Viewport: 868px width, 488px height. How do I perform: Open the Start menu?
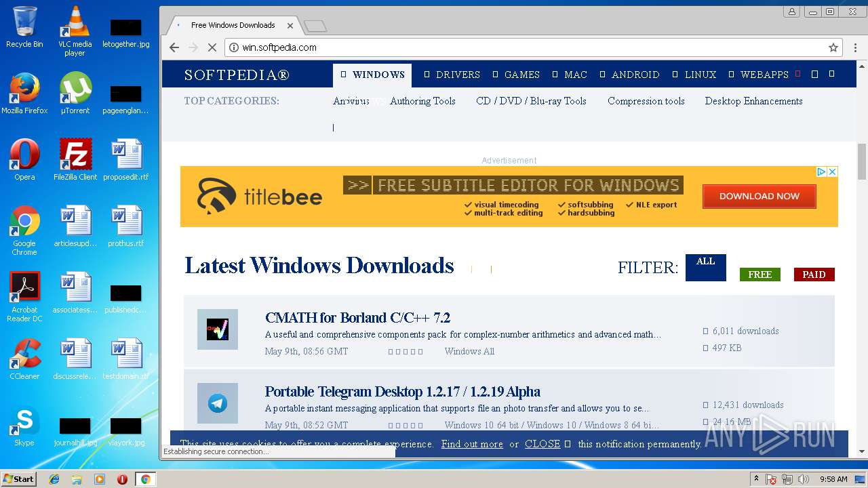click(x=18, y=479)
